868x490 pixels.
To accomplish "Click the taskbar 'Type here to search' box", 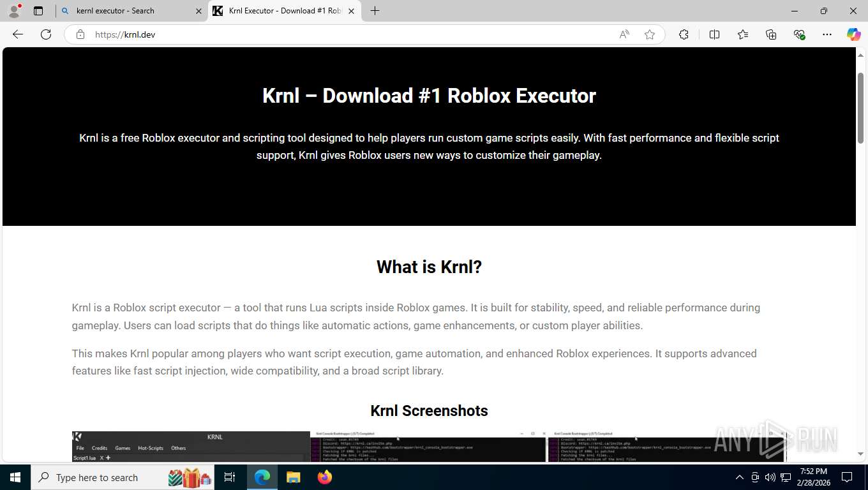I will click(x=123, y=477).
